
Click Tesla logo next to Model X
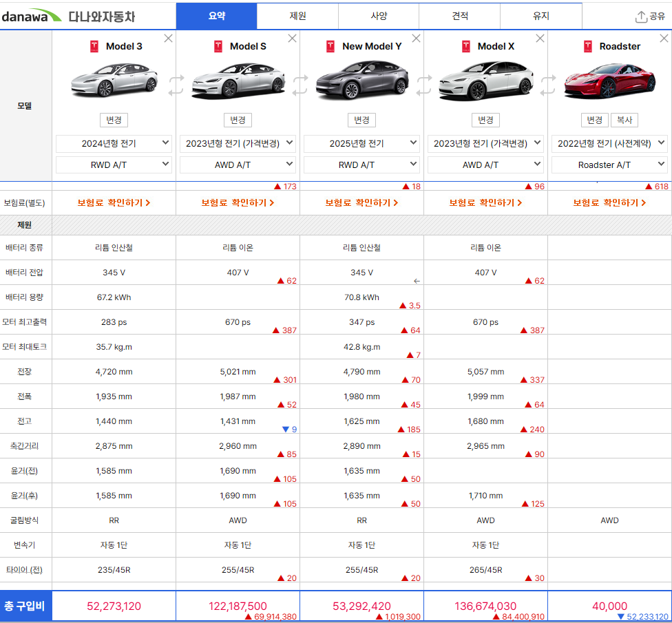466,46
